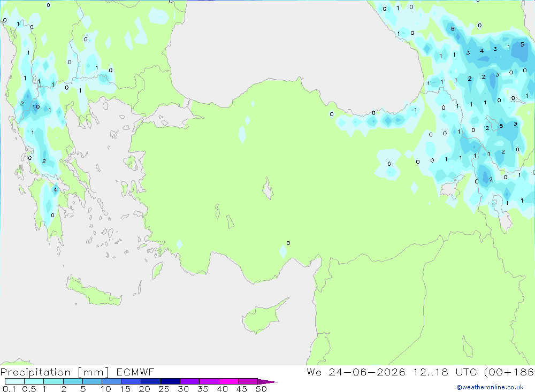Screen dimensions: 535x392
Task: Select the 0.1–0.5 mm palest cyan legend swatch
Action: click(x=14, y=381)
